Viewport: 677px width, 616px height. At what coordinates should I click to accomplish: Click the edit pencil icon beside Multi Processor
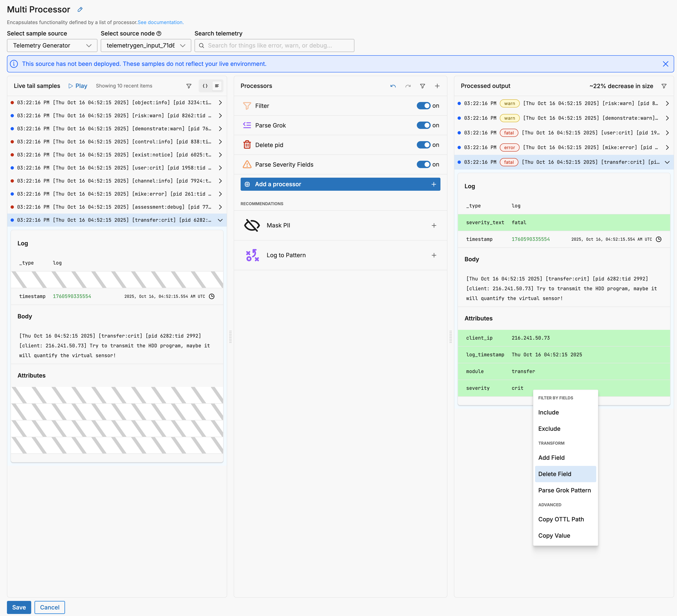pos(80,9)
